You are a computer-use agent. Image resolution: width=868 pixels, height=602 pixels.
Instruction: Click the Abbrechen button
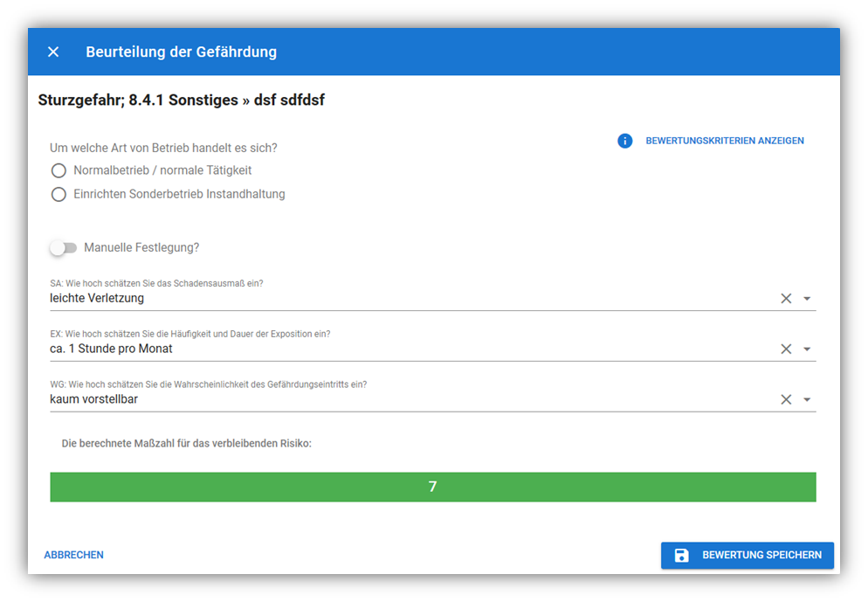73,555
